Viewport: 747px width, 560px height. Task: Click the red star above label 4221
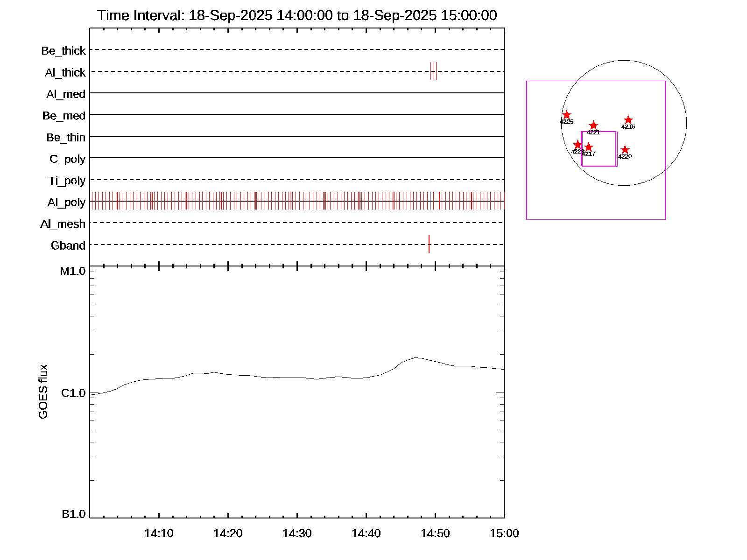pos(593,126)
